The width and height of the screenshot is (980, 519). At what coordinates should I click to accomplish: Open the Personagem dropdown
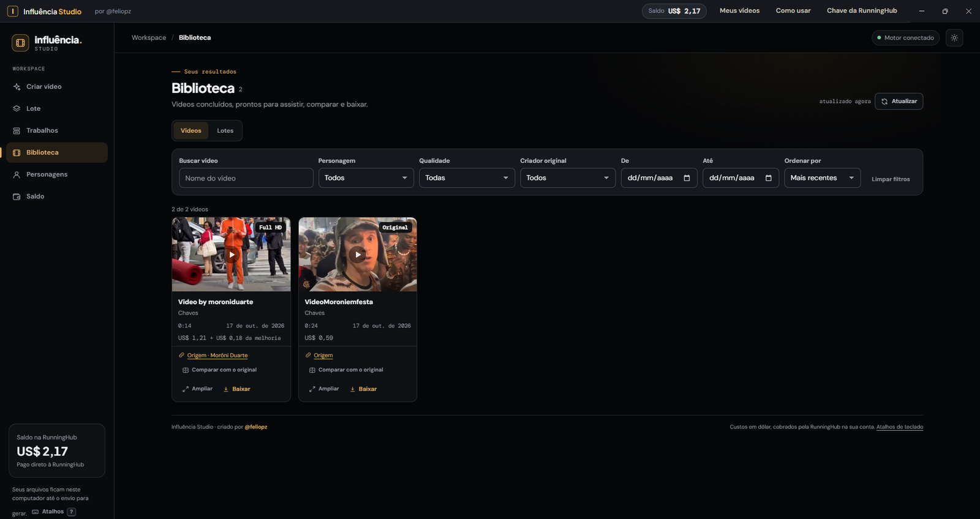(366, 178)
